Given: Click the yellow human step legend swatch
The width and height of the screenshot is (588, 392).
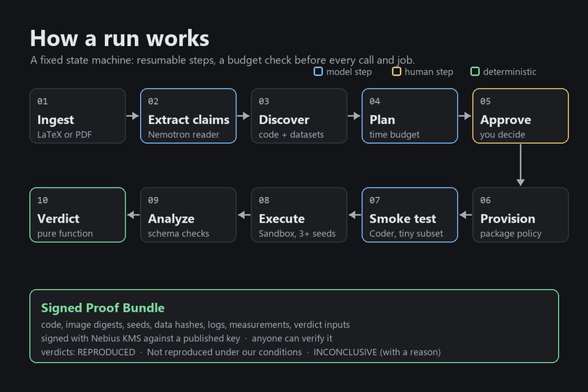Looking at the screenshot, I should pyautogui.click(x=396, y=72).
